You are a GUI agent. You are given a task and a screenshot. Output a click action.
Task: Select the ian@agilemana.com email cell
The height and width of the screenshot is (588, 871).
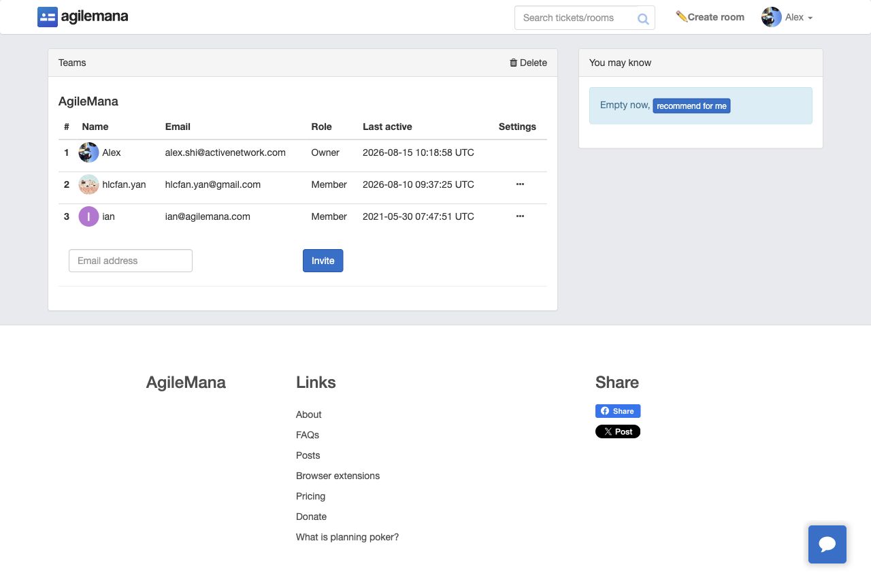[x=208, y=216]
